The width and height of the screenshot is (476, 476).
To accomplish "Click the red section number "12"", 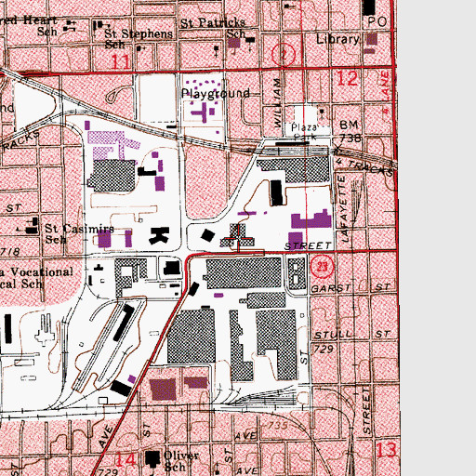I will (347, 78).
